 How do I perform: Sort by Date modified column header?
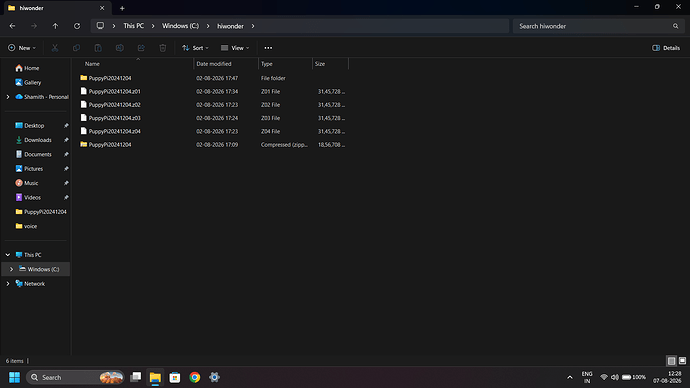226,64
